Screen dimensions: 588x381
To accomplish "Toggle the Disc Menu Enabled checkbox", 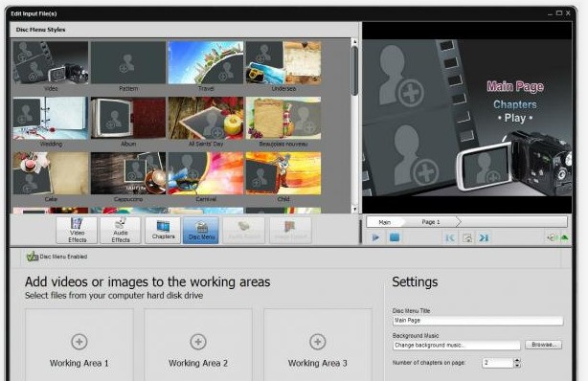I will (x=32, y=257).
